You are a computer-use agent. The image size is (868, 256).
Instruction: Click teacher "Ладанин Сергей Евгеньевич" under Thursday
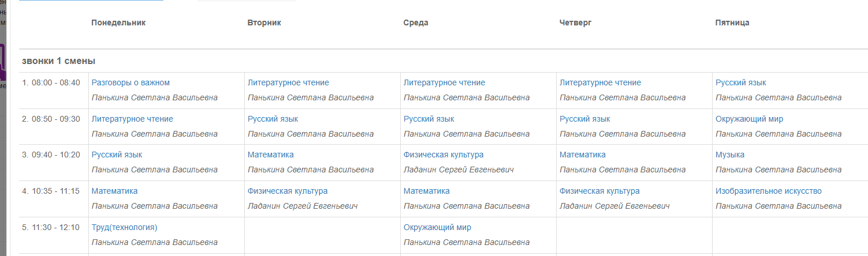(614, 206)
